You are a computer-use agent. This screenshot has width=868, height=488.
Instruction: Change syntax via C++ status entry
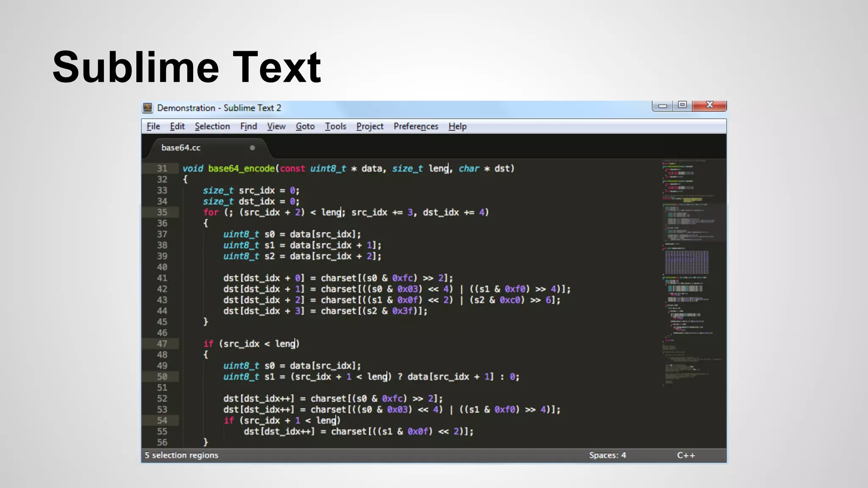coord(686,455)
